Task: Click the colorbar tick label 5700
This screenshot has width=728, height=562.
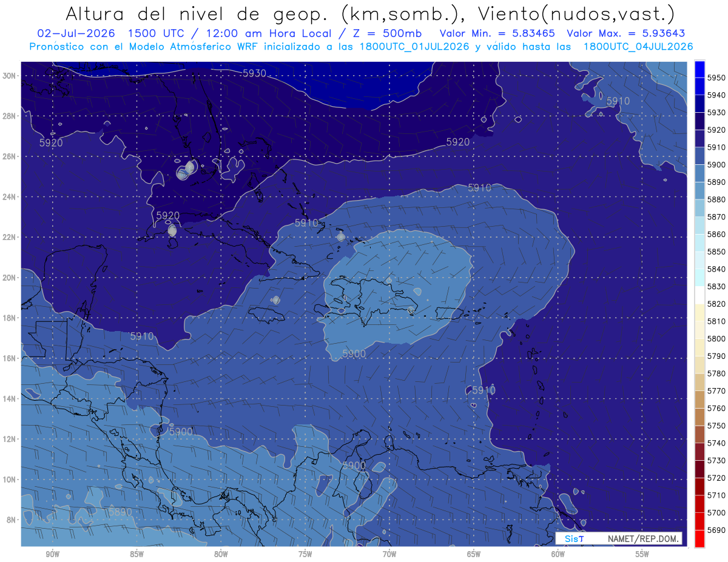Action: point(716,513)
